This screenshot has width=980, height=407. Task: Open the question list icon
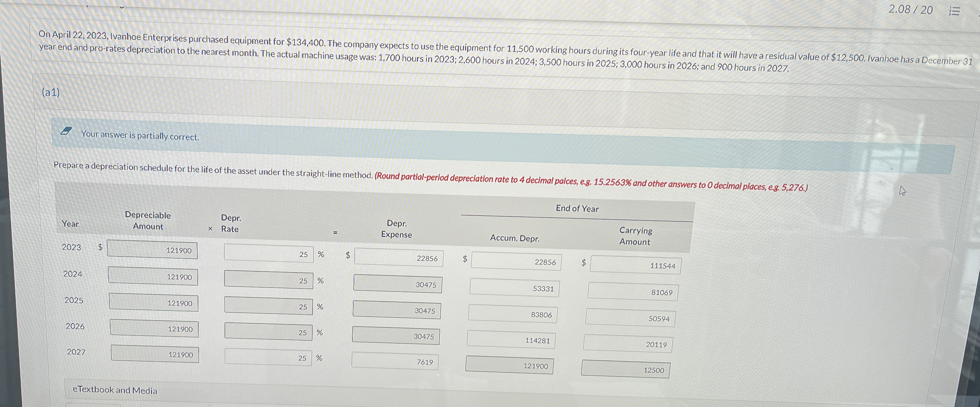(955, 12)
